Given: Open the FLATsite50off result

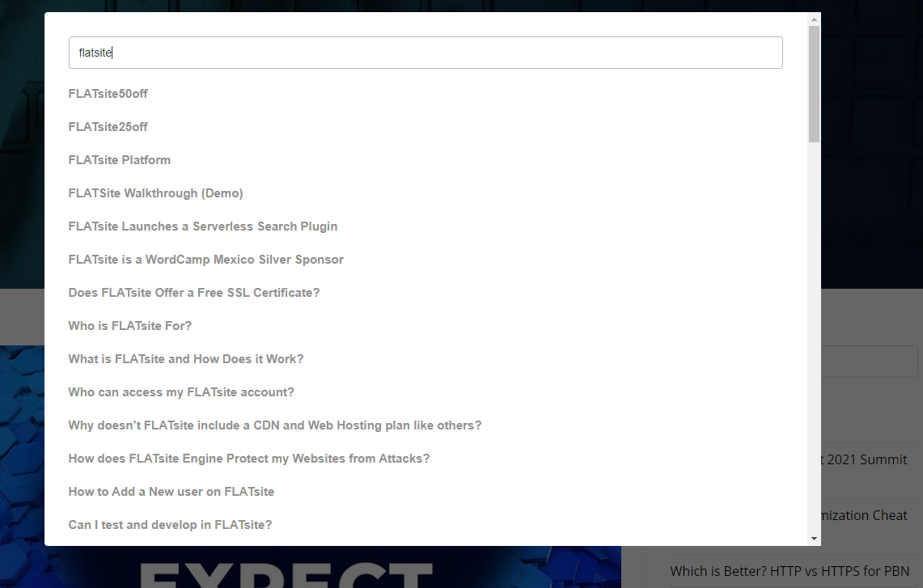Looking at the screenshot, I should 108,94.
